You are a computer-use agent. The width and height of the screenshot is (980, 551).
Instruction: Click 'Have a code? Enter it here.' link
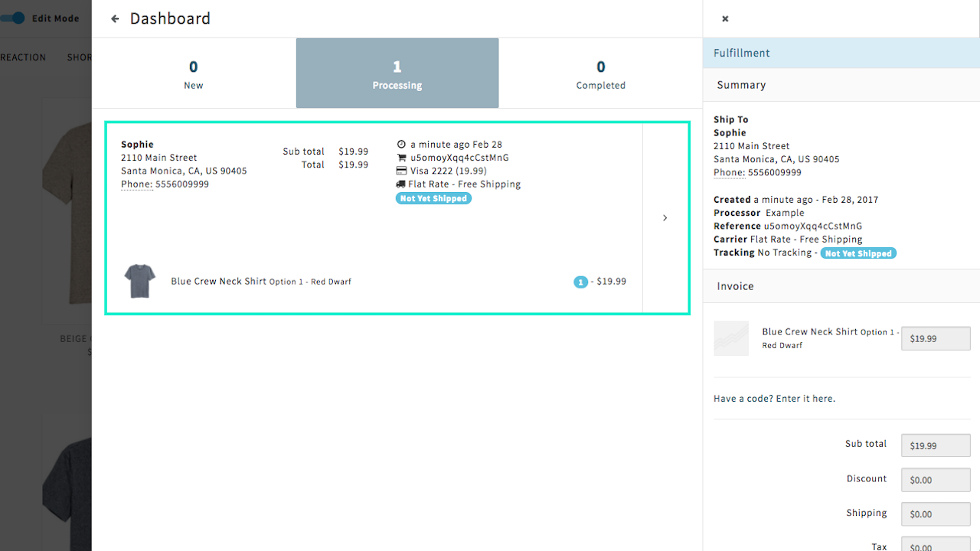pyautogui.click(x=774, y=399)
